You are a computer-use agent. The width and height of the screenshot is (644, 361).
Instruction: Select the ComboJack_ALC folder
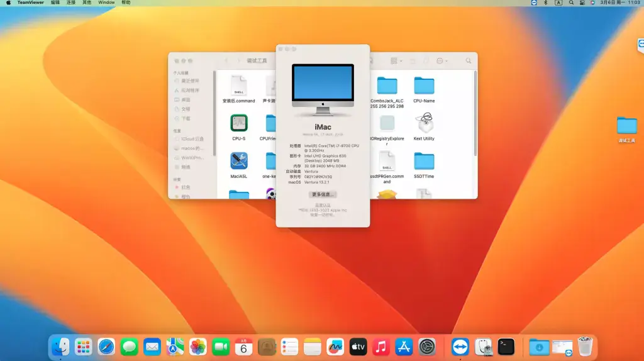(387, 91)
